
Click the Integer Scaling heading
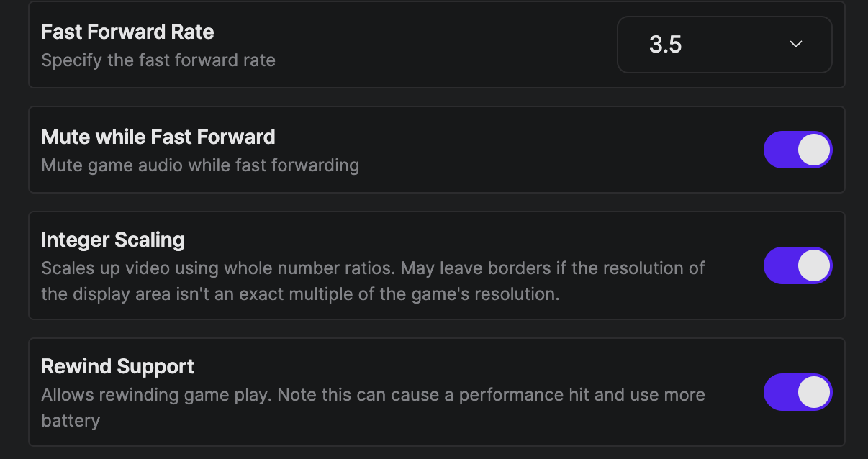[113, 240]
